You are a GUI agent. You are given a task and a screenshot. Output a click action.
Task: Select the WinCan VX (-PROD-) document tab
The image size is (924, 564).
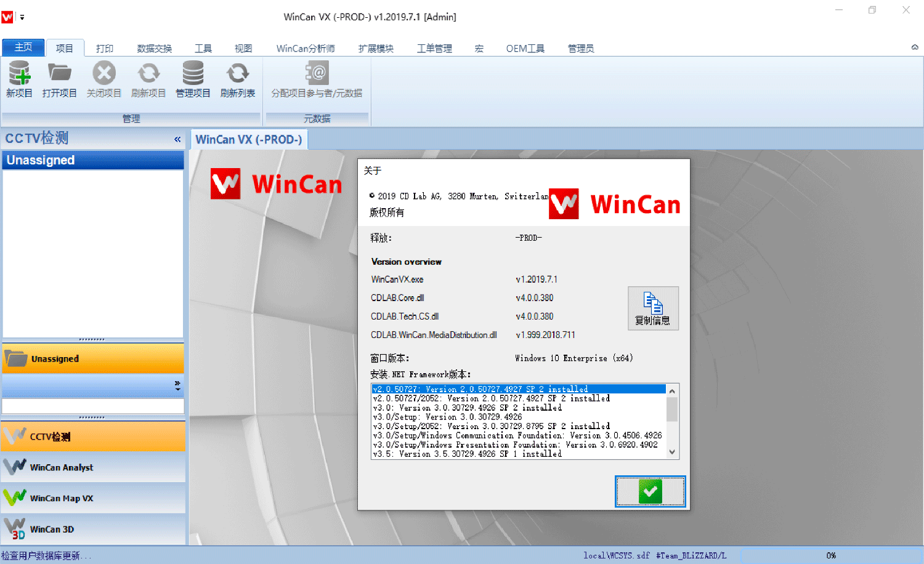coord(249,140)
